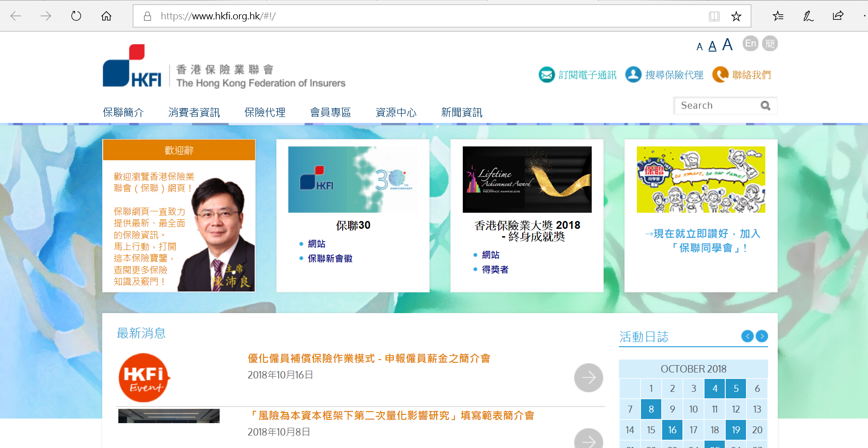Open the 消費者資訊 menu
This screenshot has width=868, height=448.
click(x=194, y=112)
